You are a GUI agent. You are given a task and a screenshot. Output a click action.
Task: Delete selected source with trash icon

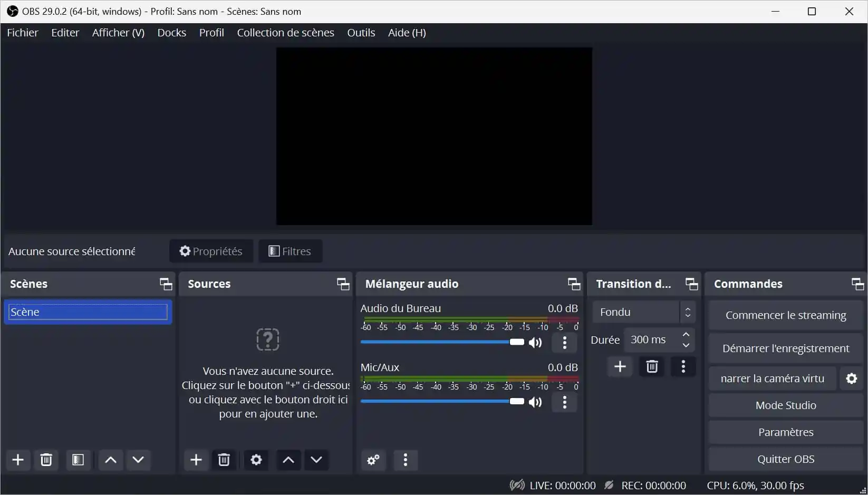tap(224, 460)
